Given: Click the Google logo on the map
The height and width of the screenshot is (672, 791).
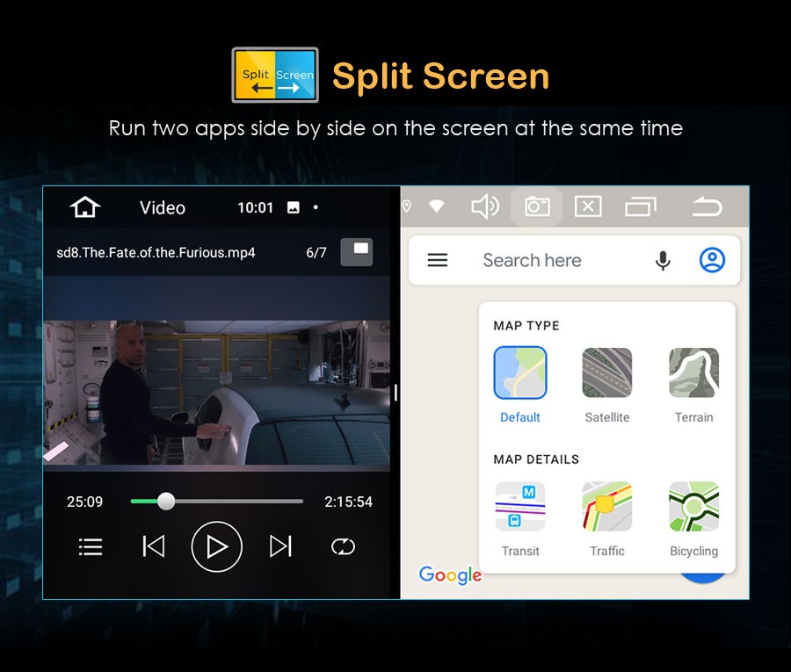Looking at the screenshot, I should 450,574.
